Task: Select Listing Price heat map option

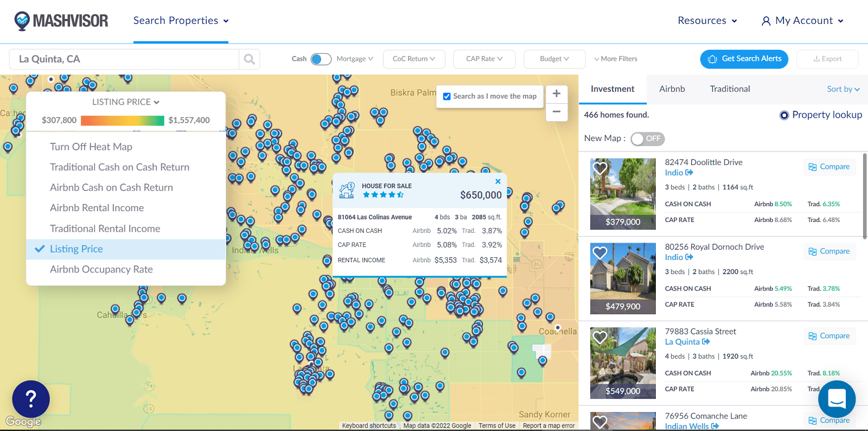Action: click(126, 249)
